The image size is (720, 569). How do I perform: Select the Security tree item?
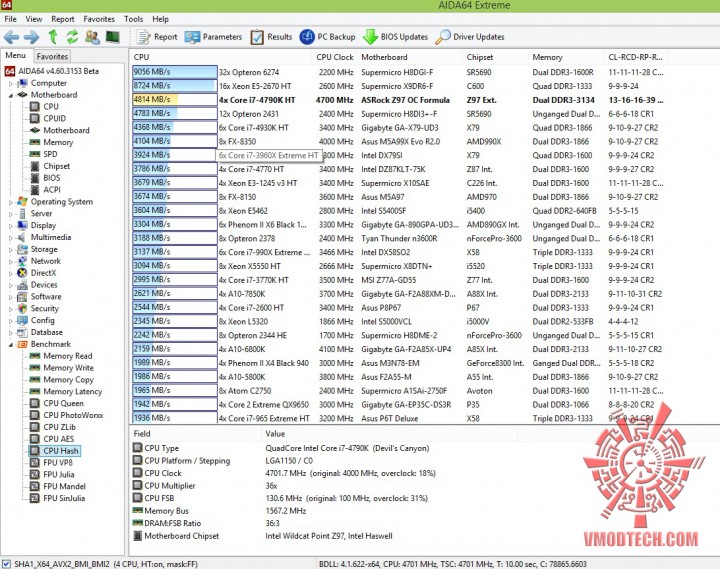(x=38, y=309)
